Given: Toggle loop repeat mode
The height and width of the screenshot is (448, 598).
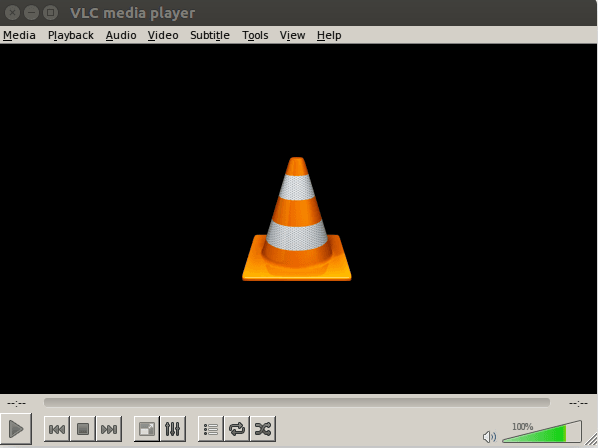Looking at the screenshot, I should tap(237, 429).
